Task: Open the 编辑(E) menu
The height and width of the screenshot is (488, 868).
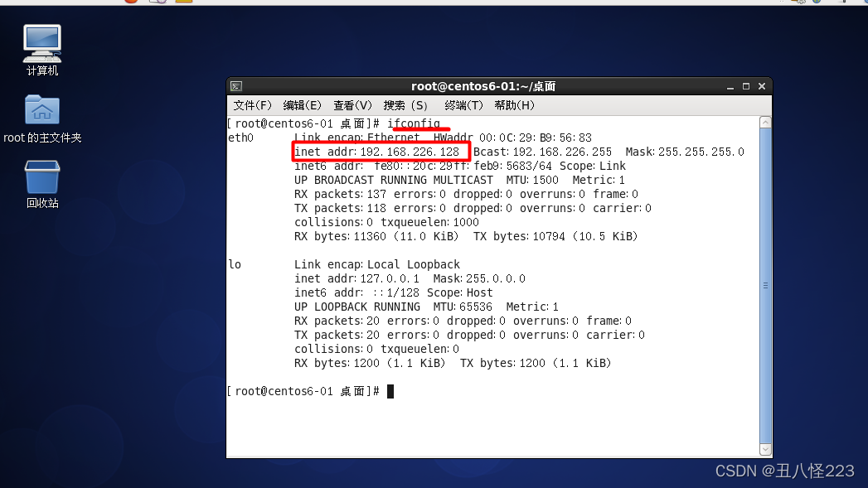Action: pos(303,105)
